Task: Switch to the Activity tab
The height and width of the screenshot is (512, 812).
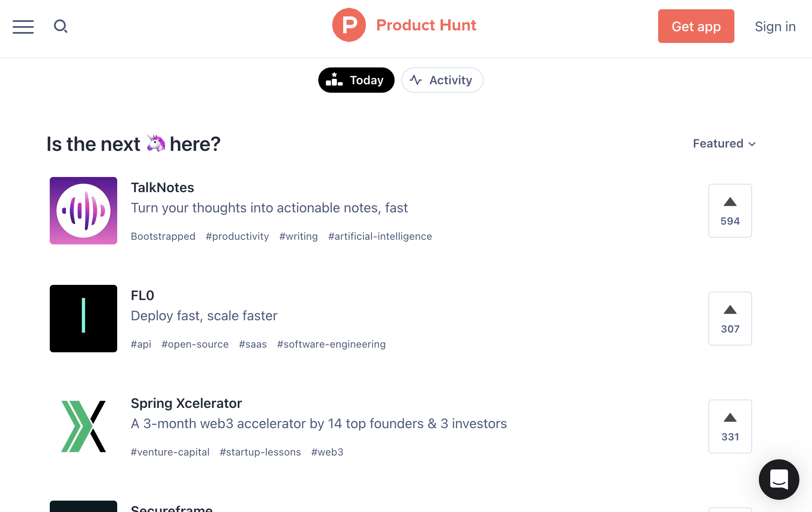Action: [x=442, y=80]
